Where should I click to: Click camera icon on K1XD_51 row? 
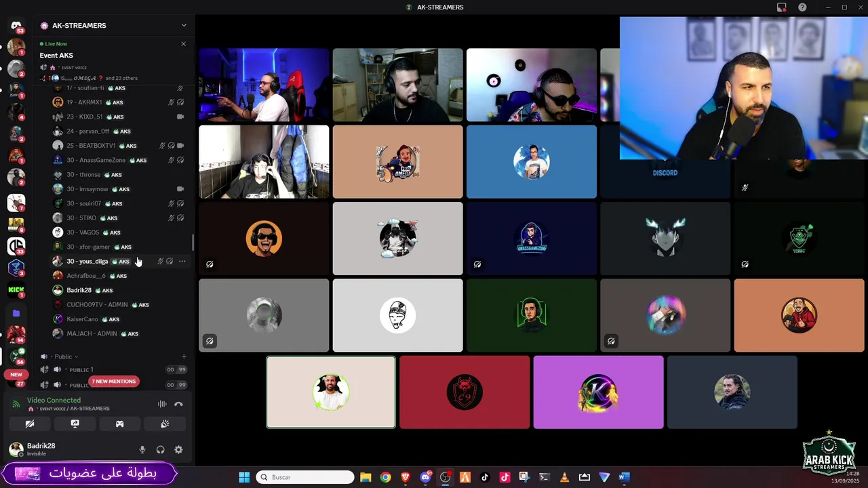point(180,117)
